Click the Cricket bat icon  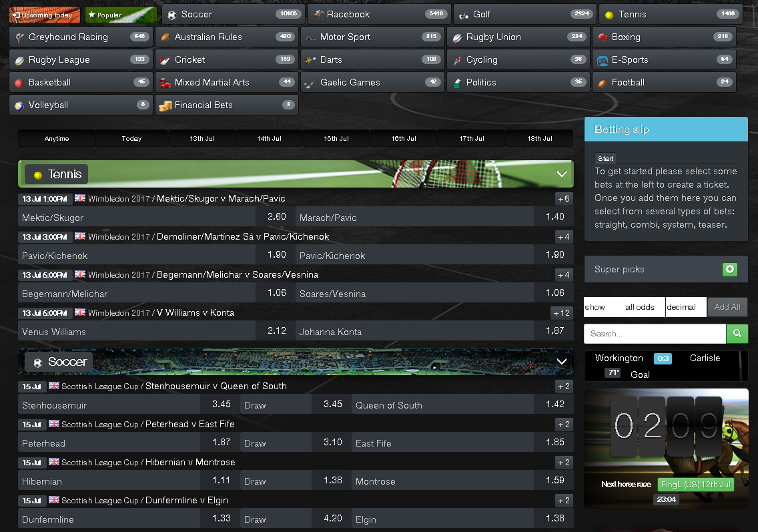click(165, 60)
